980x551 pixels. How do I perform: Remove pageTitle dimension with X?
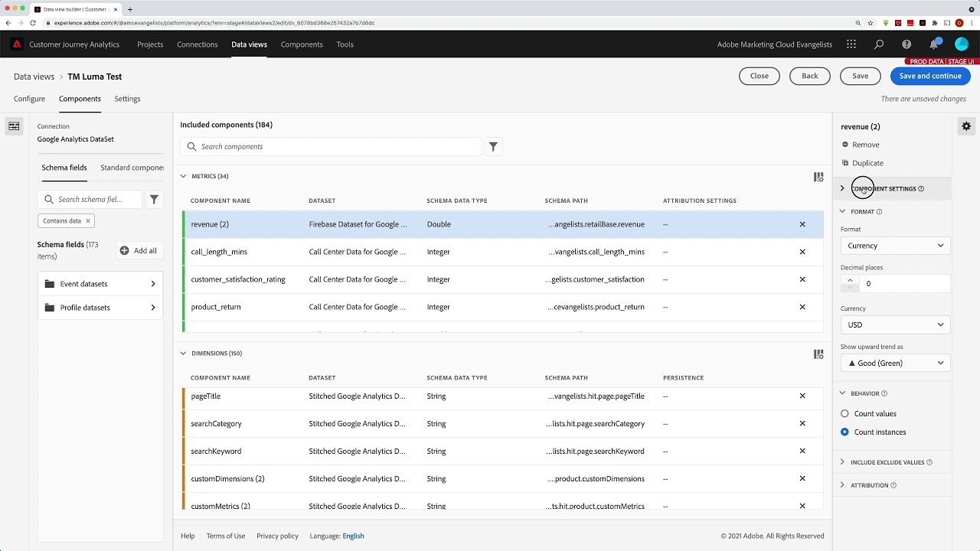point(802,396)
